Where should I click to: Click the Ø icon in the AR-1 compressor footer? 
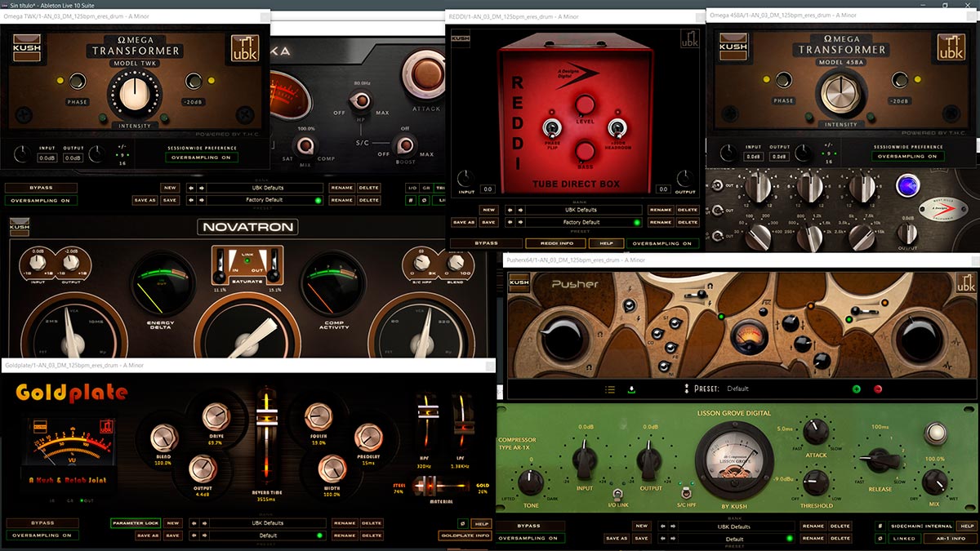coord(880,539)
